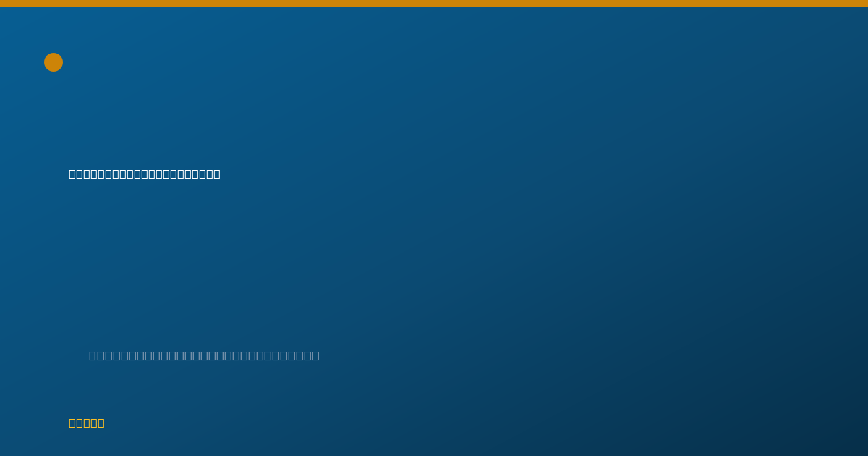This screenshot has height=456, width=868.
Task: Click the thin horizontal divider line
Action: click(x=434, y=345)
